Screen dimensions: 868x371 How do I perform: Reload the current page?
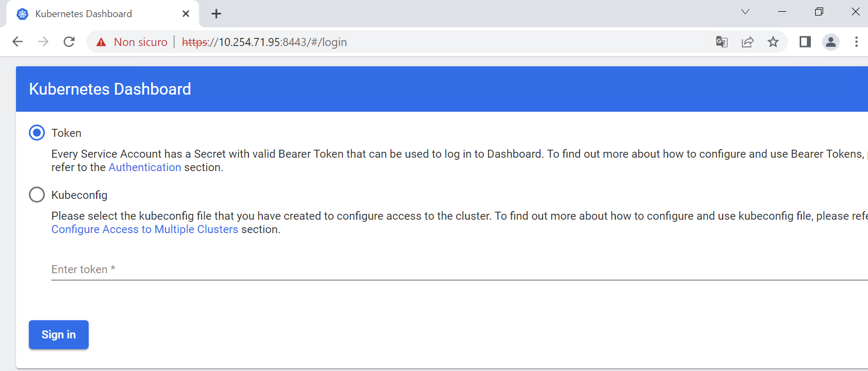pos(69,42)
